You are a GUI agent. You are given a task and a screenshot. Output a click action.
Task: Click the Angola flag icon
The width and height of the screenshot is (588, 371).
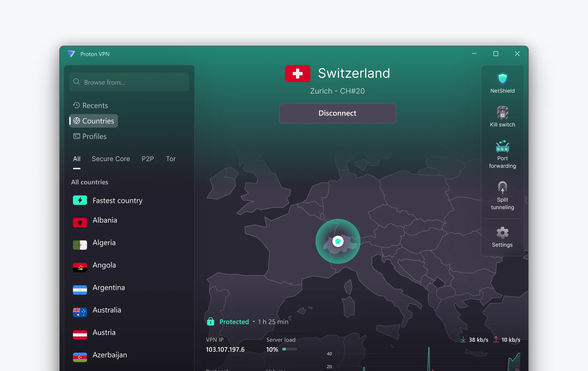pos(80,268)
